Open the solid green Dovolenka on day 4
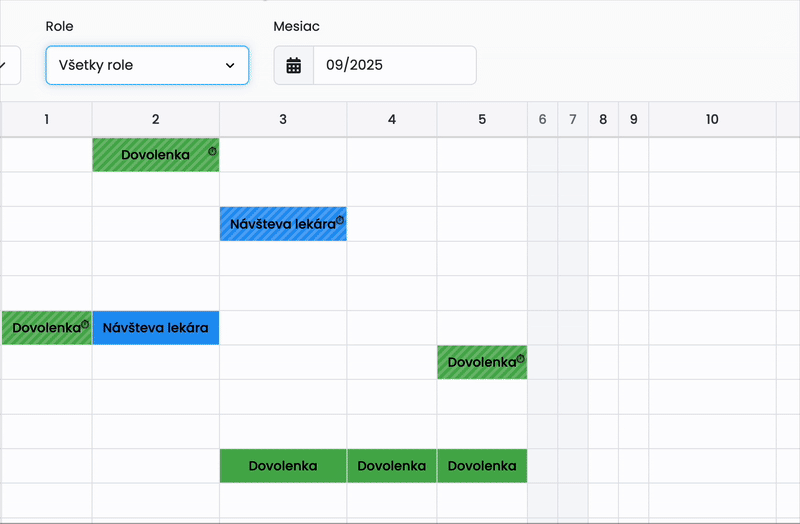800x524 pixels. (392, 466)
